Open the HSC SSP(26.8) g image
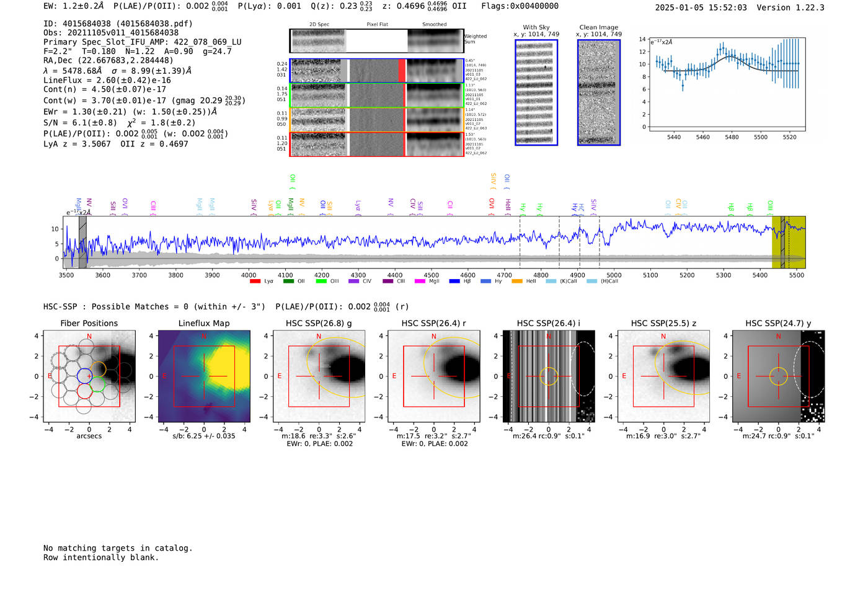Screen dimensions: 868x591 [319, 376]
